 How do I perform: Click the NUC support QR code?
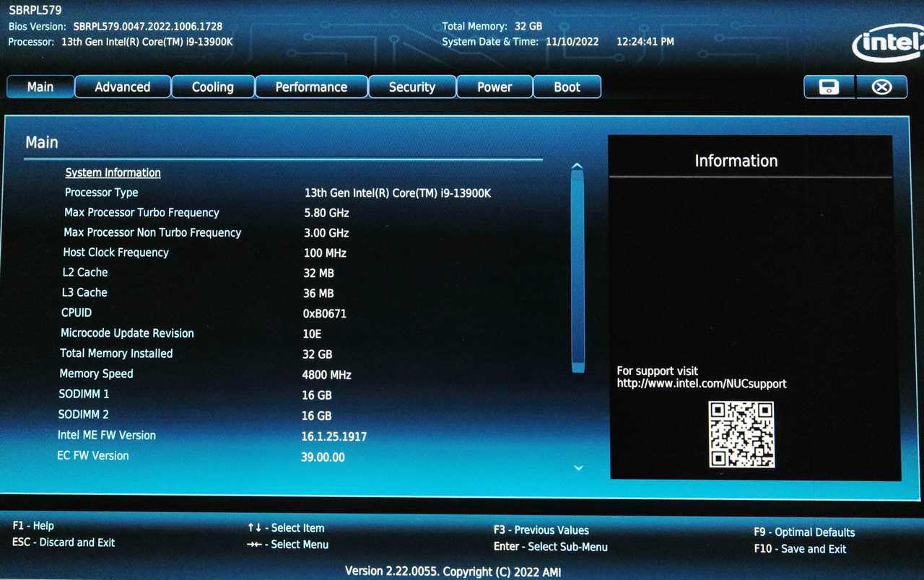tap(741, 434)
